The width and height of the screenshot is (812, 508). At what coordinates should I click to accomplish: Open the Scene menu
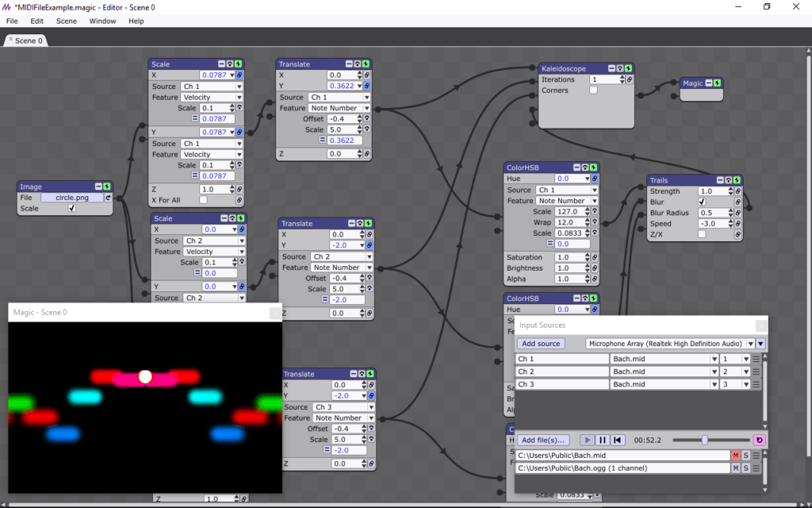[67, 21]
